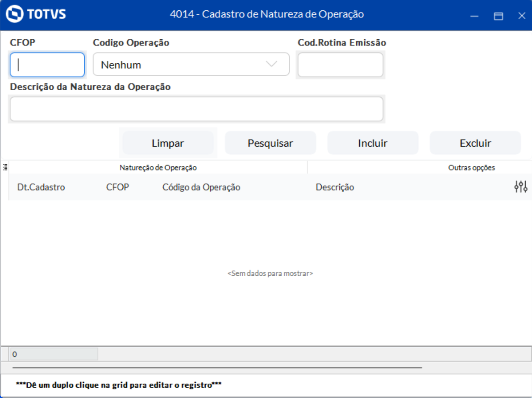Sort by the CFOP grid column header
Screen dimensions: 532x398
point(117,187)
